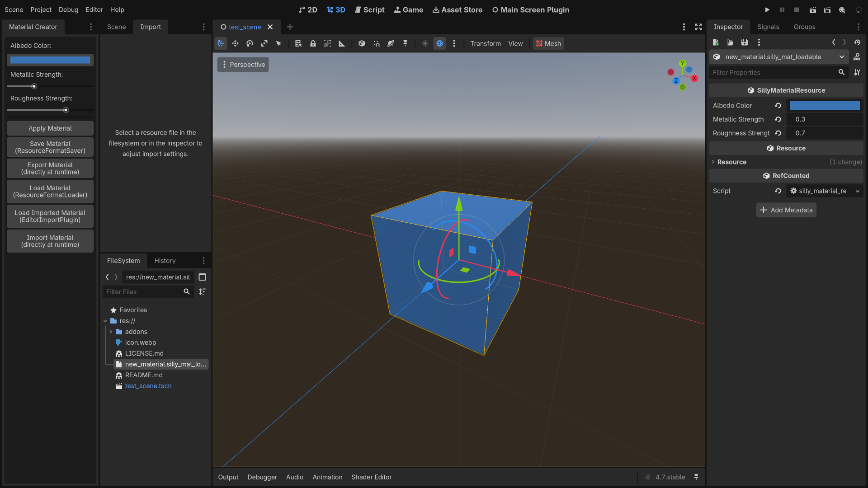Click the lock selected node icon
868x488 pixels.
[x=313, y=43]
